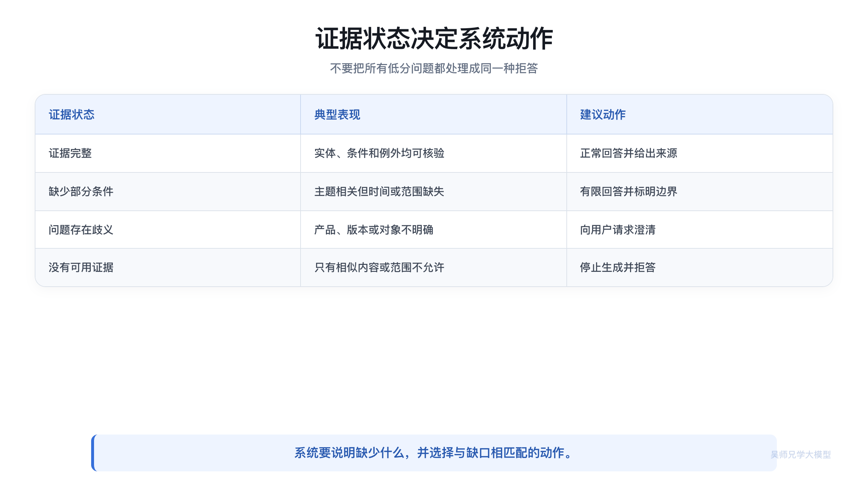Image resolution: width=868 pixels, height=488 pixels.
Task: Click the 缺少部分条件 cell
Action: [168, 192]
